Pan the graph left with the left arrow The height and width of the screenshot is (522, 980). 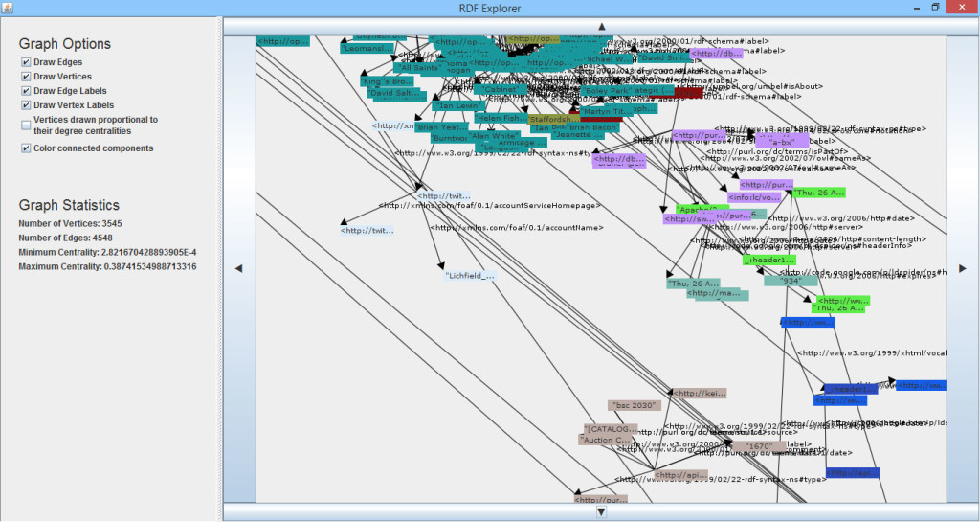239,268
